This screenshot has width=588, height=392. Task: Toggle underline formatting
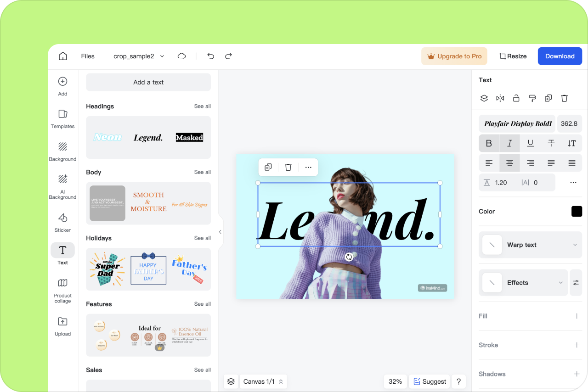point(530,143)
